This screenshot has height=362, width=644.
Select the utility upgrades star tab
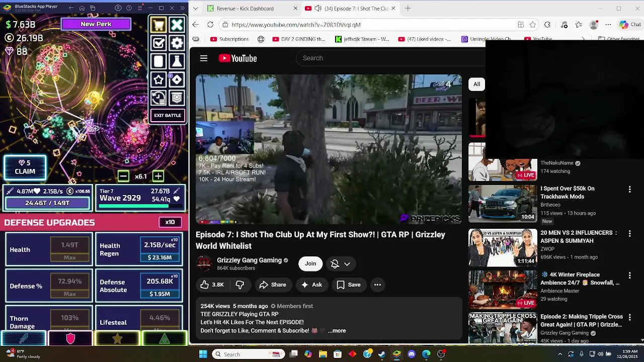117,339
